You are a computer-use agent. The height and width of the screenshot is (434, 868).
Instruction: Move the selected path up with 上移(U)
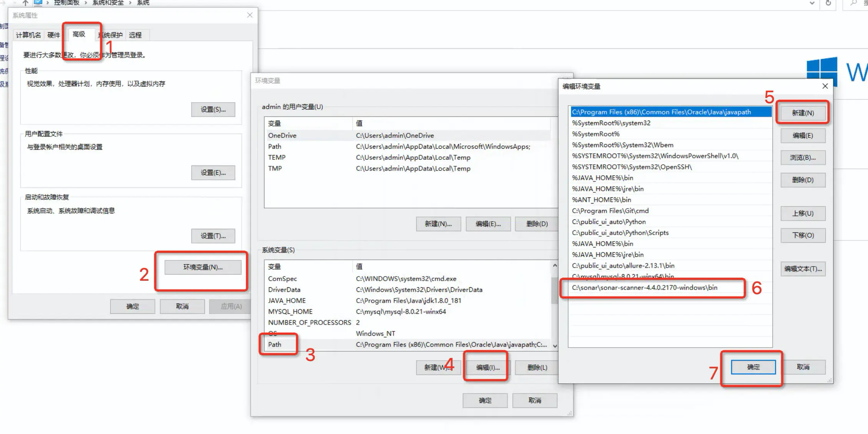(803, 214)
